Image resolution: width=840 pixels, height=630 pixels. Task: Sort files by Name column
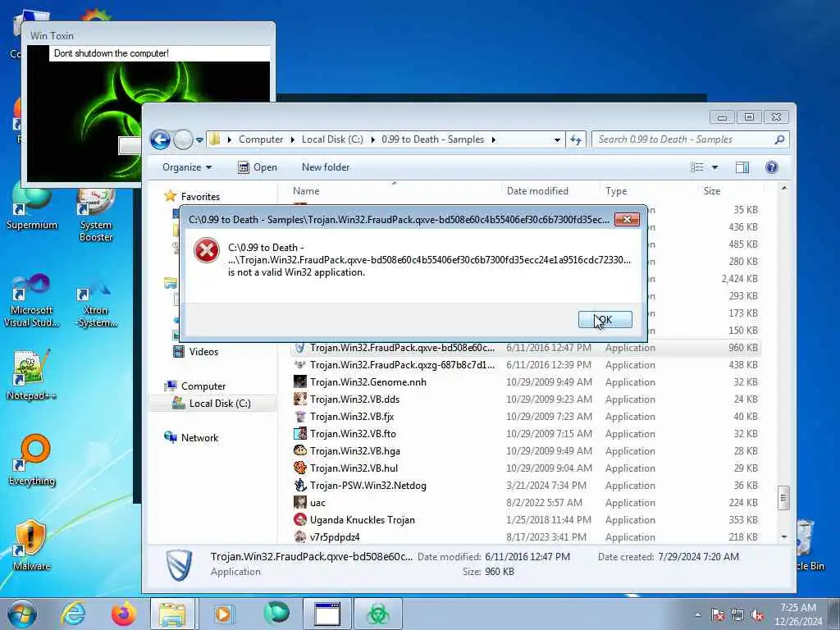[x=306, y=190]
